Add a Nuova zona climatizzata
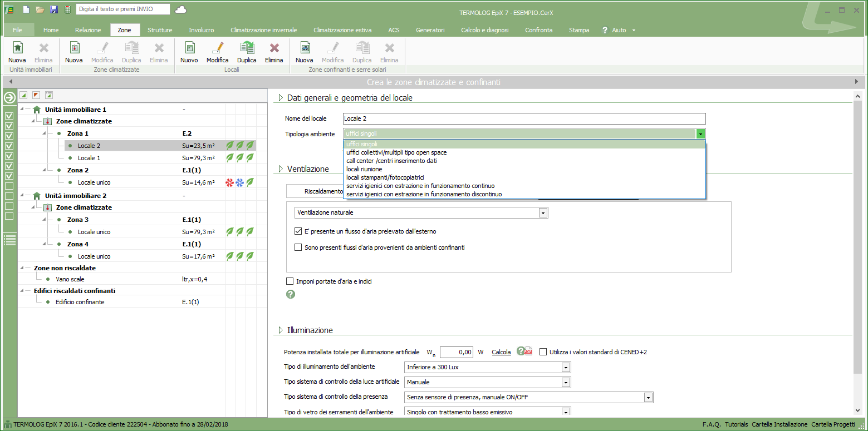The width and height of the screenshot is (868, 431). (73, 52)
